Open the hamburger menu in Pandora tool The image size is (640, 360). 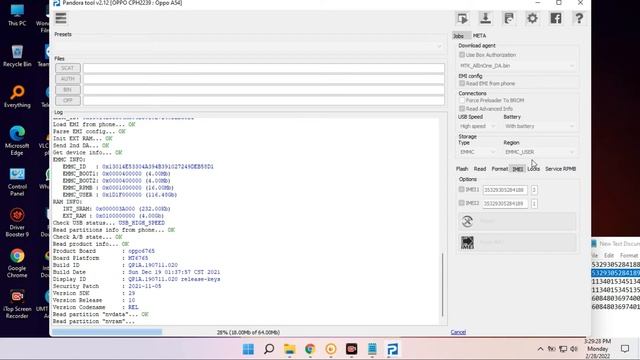pyautogui.click(x=61, y=18)
